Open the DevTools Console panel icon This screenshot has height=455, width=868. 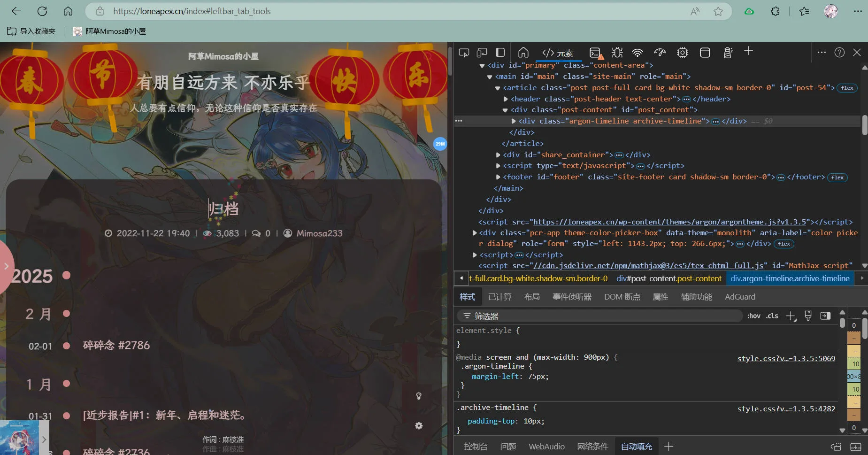[x=596, y=53]
